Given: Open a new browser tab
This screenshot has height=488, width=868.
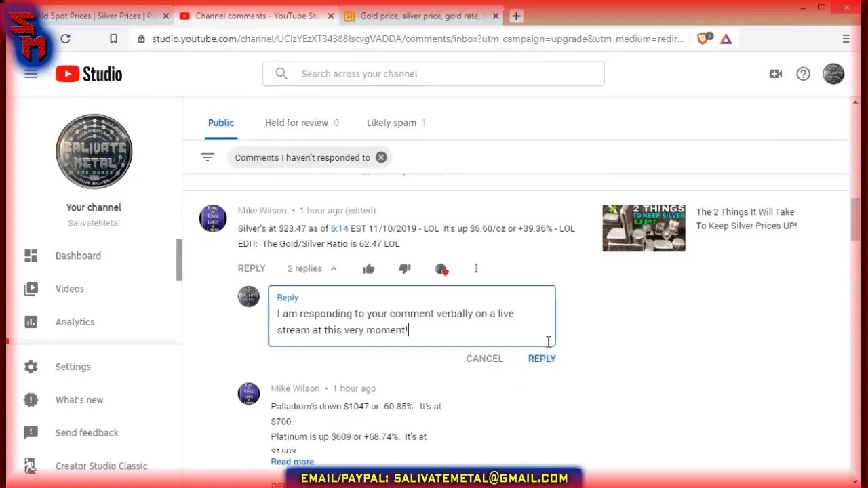Looking at the screenshot, I should 516,16.
